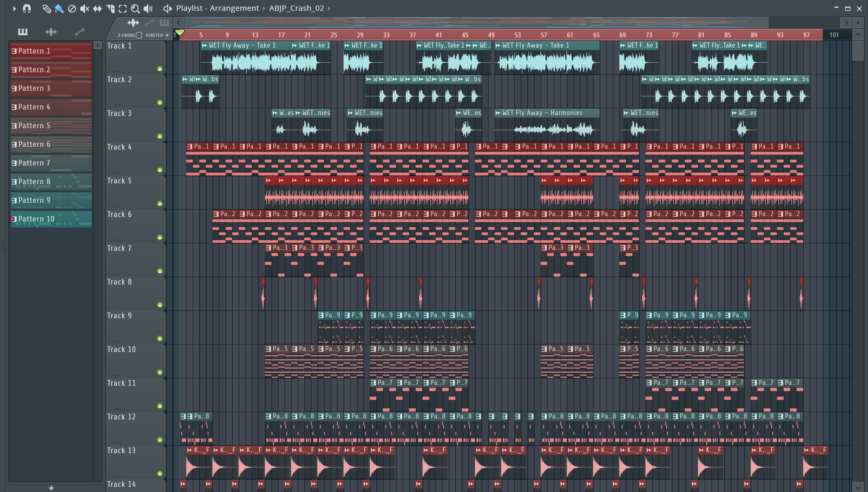Select Pattern 5 in the picker
The height and width of the screenshot is (492, 868).
(x=51, y=126)
